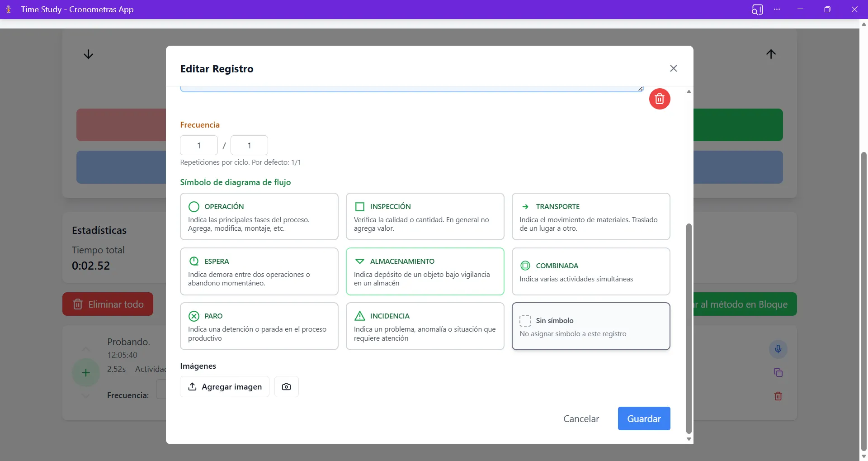Click the plus icon next to the Probando record

pyautogui.click(x=85, y=372)
